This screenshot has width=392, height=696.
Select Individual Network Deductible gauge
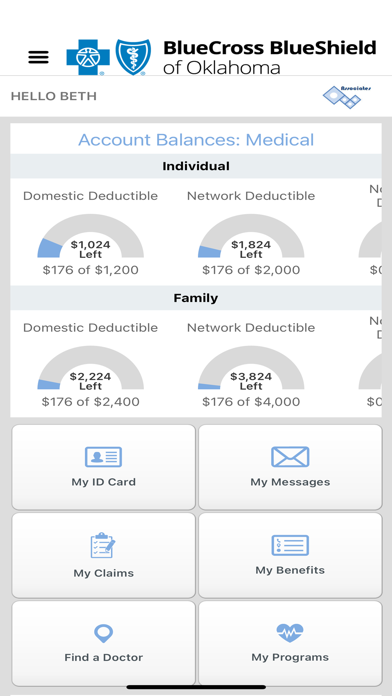pos(251,236)
